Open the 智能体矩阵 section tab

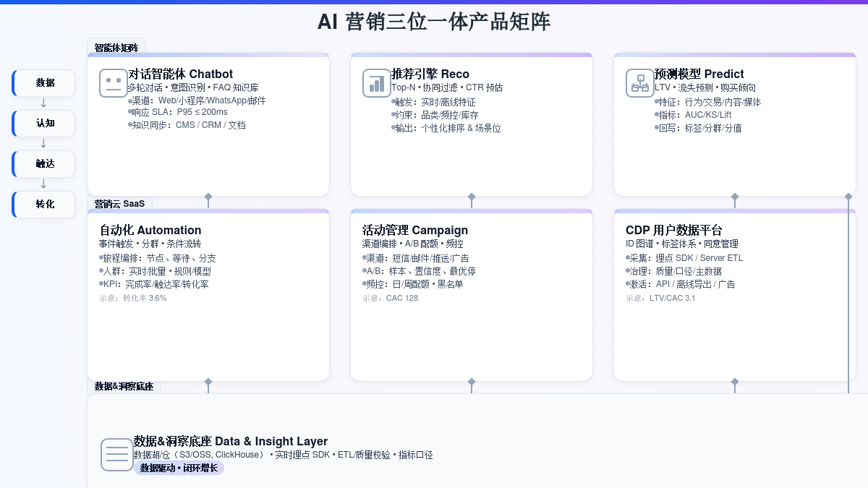coord(116,48)
